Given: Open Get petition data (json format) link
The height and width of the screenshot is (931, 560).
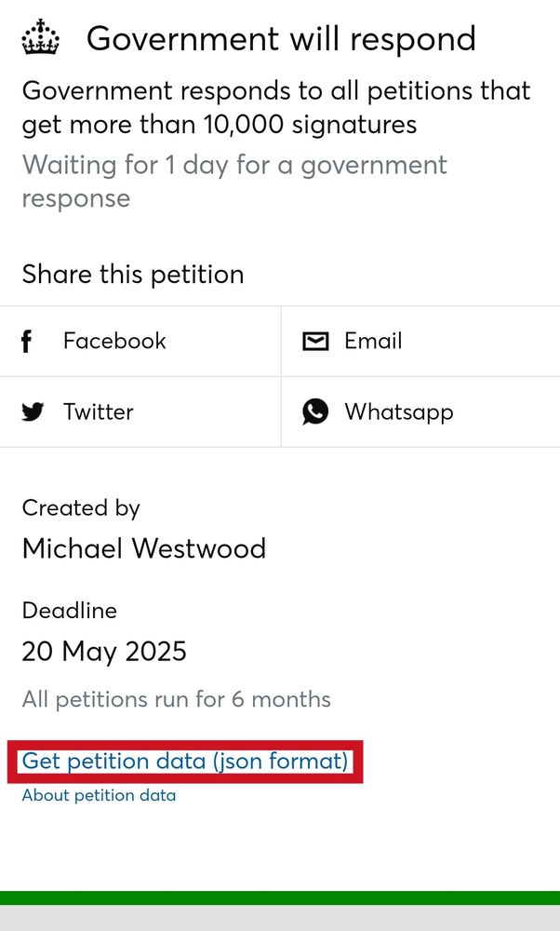Looking at the screenshot, I should (x=184, y=762).
